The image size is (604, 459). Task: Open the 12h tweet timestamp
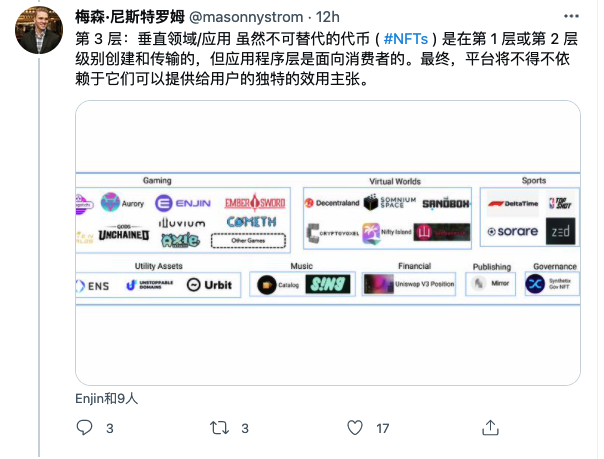pyautogui.click(x=327, y=17)
